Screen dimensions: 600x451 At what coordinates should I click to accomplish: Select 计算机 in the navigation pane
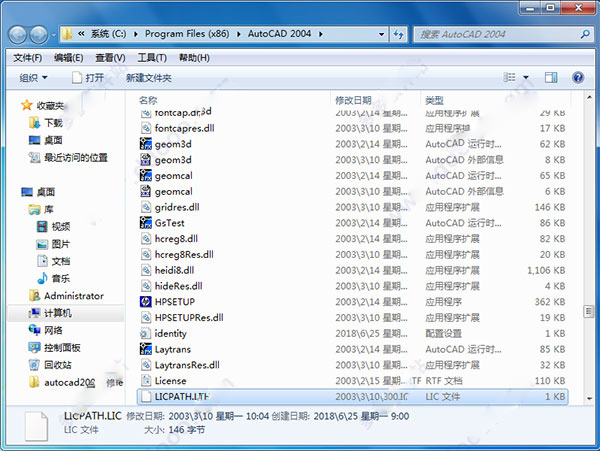click(x=57, y=313)
